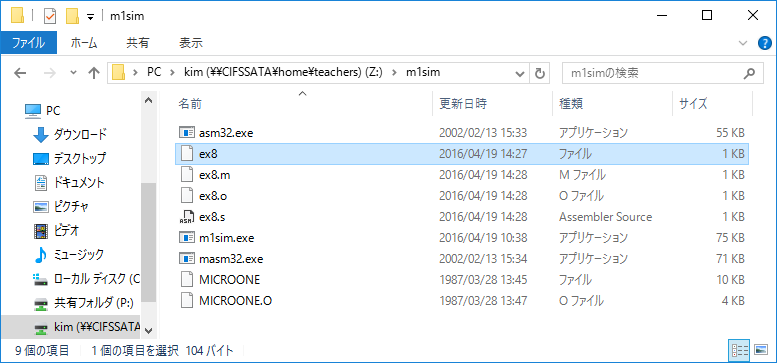Click the help question mark icon
Image resolution: width=777 pixels, height=363 pixels.
coord(765,43)
